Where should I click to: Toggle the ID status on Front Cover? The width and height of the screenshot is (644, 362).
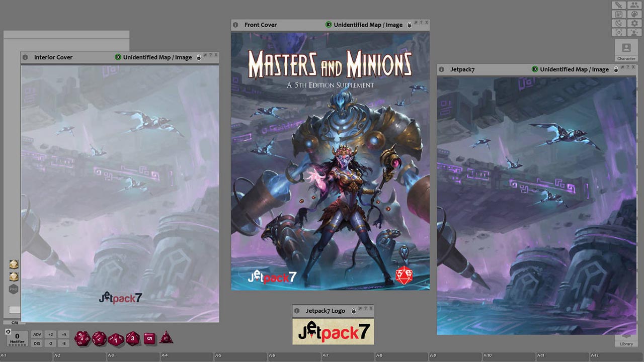(329, 25)
